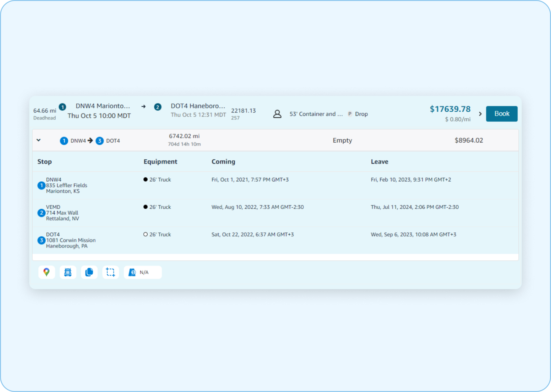
Task: Click the truck icon button
Action: [68, 272]
